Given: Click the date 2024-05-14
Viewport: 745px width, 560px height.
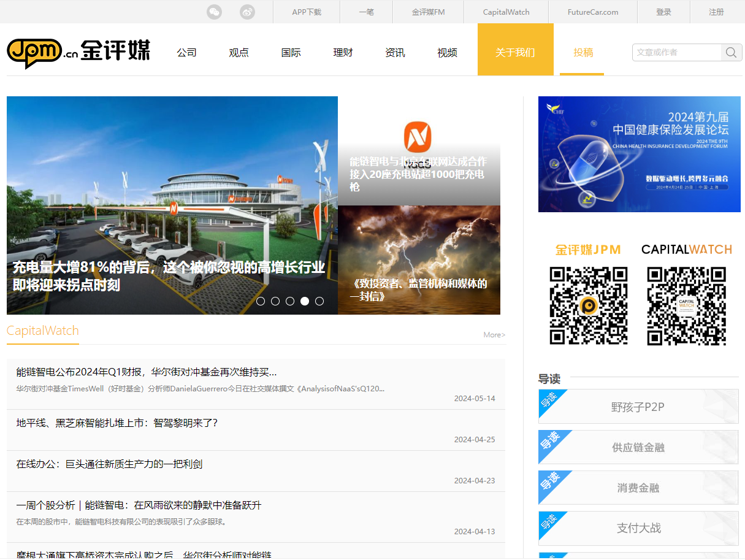Looking at the screenshot, I should pos(475,399).
